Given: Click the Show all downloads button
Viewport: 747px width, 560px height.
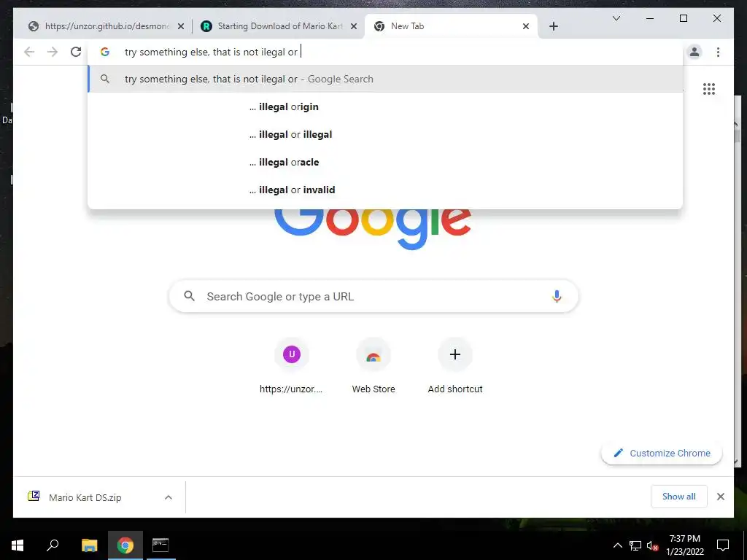Looking at the screenshot, I should pos(679,497).
